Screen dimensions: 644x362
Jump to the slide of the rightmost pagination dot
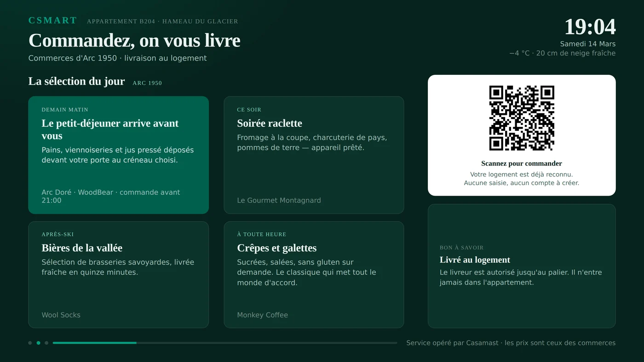tap(46, 343)
